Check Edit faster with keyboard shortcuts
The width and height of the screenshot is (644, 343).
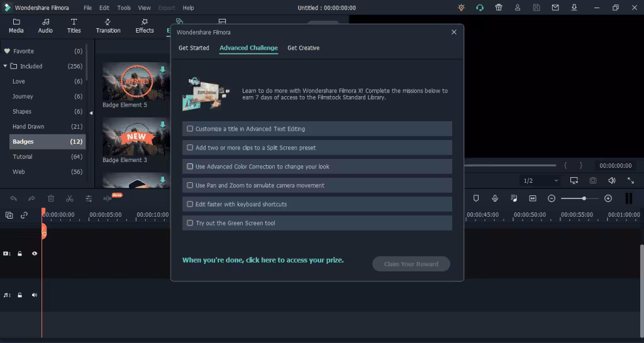pos(190,204)
